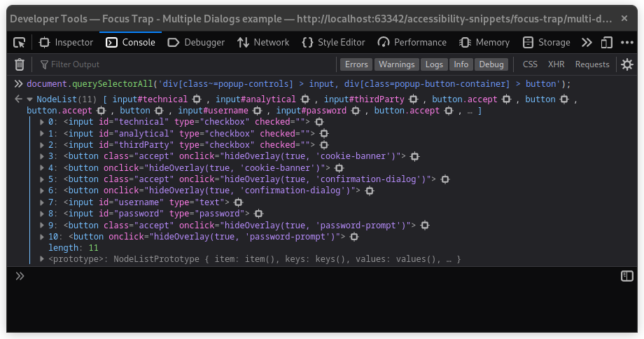Screen dimensions: 644x339
Task: Enable the CSS filter button
Action: point(531,64)
